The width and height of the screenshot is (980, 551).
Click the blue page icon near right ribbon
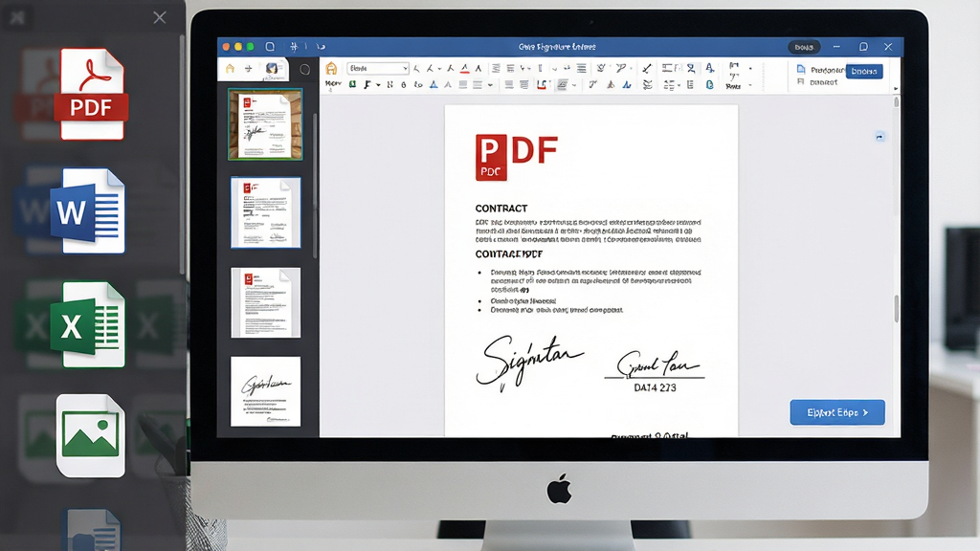801,69
